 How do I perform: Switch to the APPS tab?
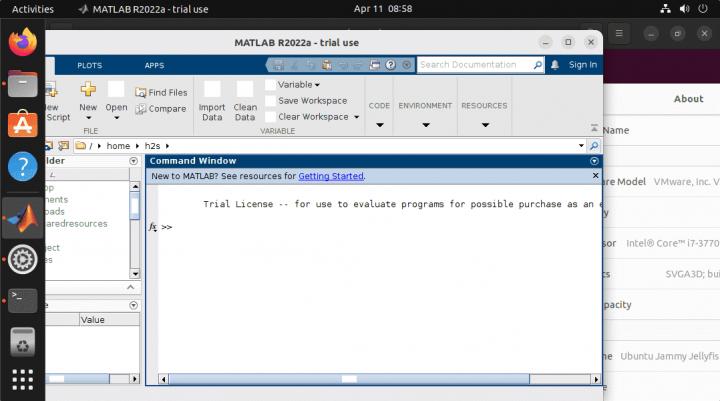154,65
